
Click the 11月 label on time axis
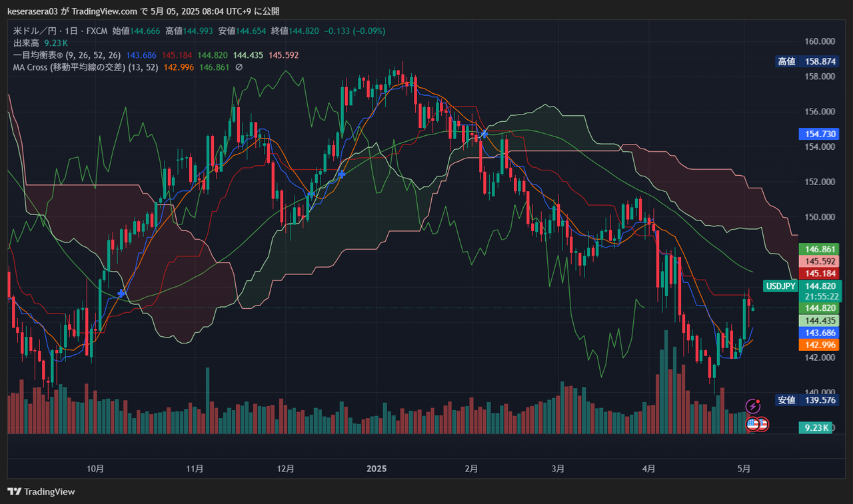coord(195,469)
